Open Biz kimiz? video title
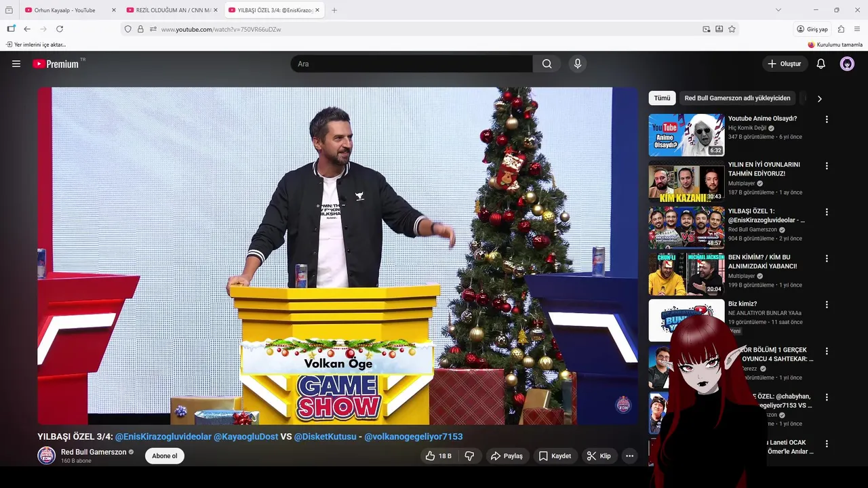This screenshot has width=868, height=488. point(743,304)
